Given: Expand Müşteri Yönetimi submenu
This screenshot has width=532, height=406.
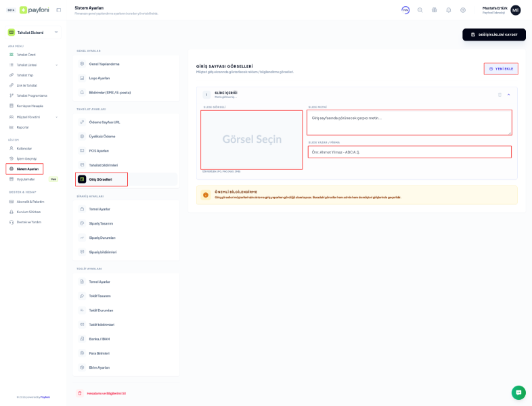Looking at the screenshot, I should pyautogui.click(x=56, y=117).
